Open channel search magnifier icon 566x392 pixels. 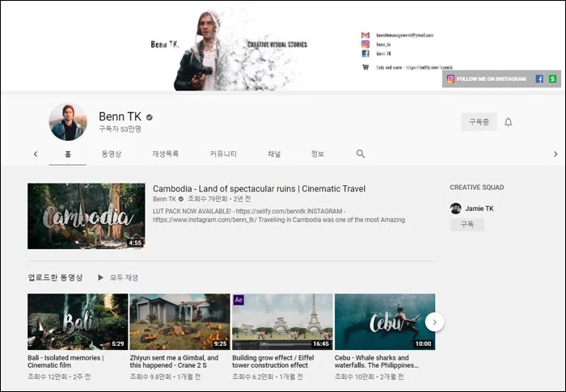(x=361, y=154)
